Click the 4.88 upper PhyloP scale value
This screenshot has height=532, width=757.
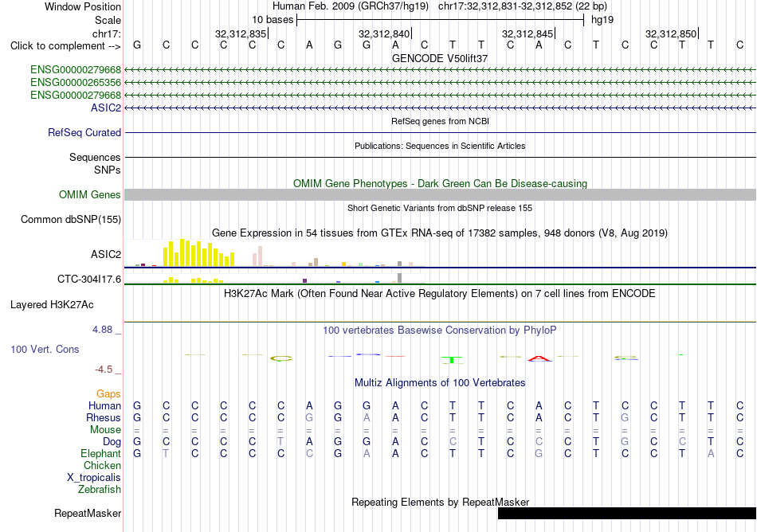click(102, 330)
